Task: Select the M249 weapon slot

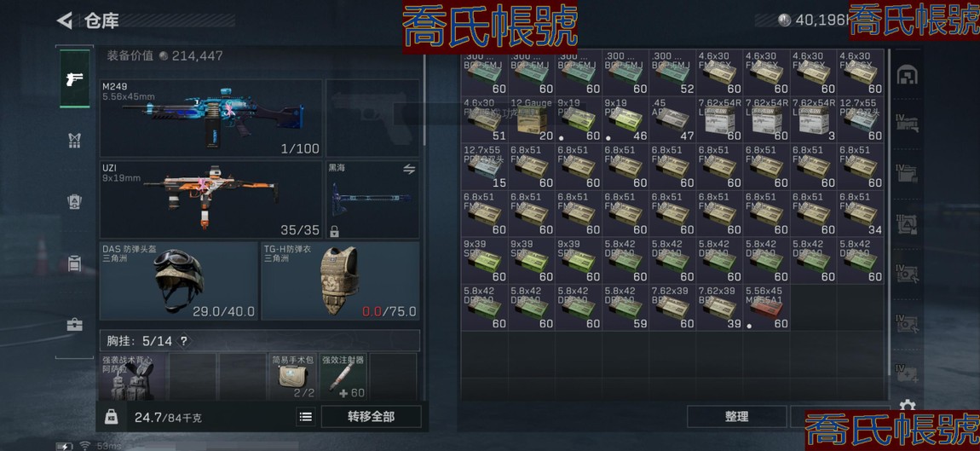Action: [x=211, y=118]
